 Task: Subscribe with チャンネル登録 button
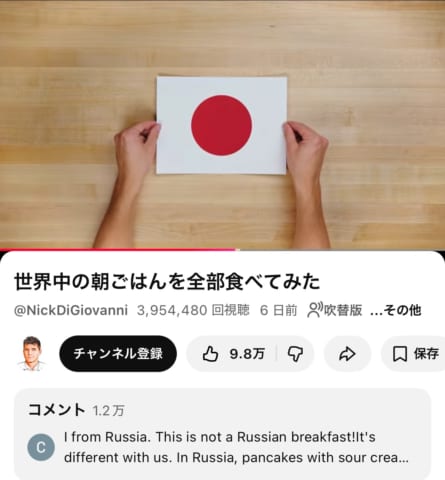click(x=118, y=353)
